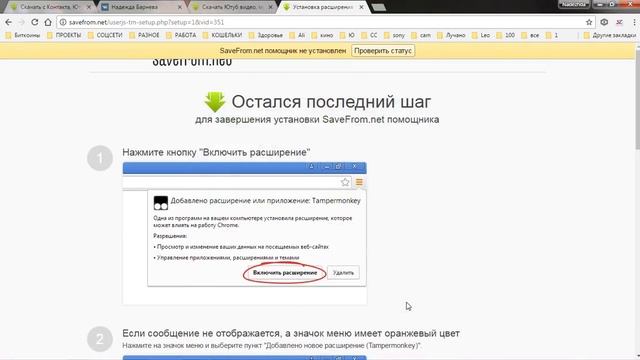
Task: Select the 'Установка расширения' tab
Action: tap(322, 7)
